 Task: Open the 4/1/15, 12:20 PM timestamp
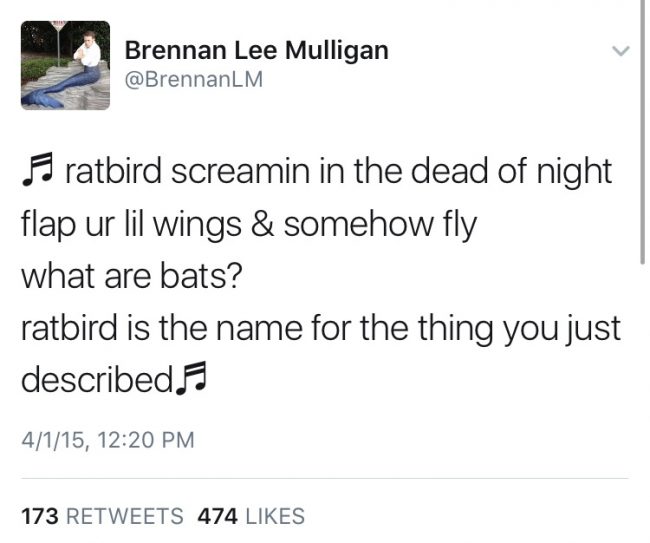click(108, 440)
